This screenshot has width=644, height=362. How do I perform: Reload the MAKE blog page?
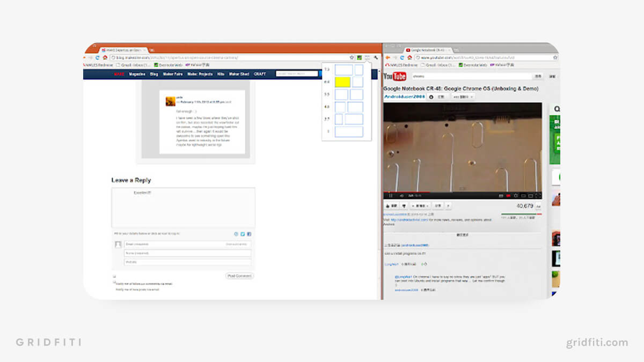97,57
